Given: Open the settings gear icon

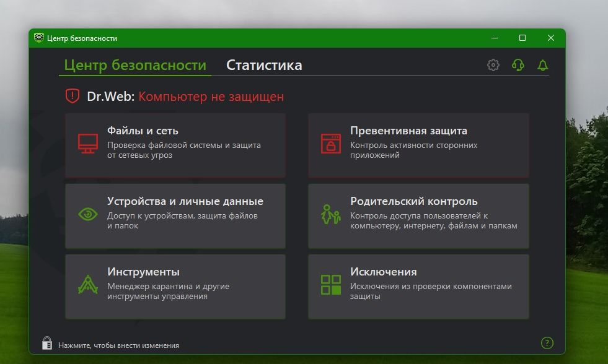Looking at the screenshot, I should tap(493, 64).
